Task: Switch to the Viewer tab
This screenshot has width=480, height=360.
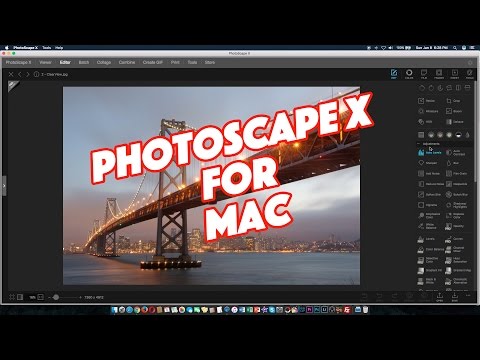Action: coord(45,62)
